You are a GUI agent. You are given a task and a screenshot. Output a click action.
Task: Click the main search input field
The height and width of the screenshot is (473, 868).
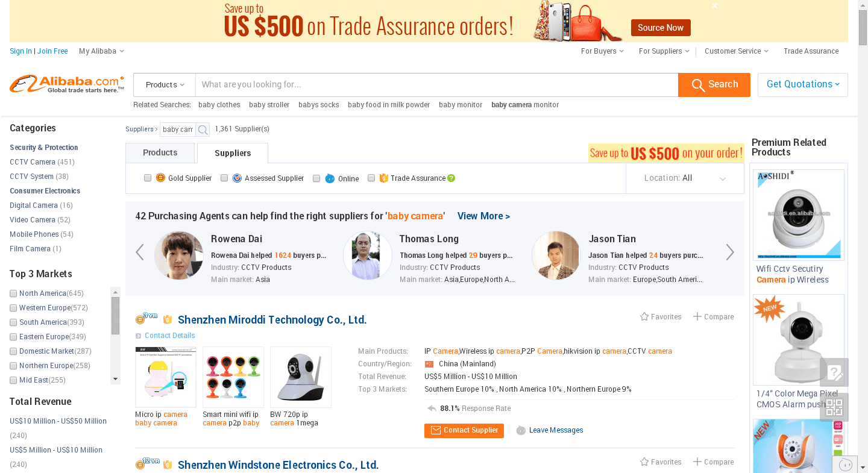point(437,85)
